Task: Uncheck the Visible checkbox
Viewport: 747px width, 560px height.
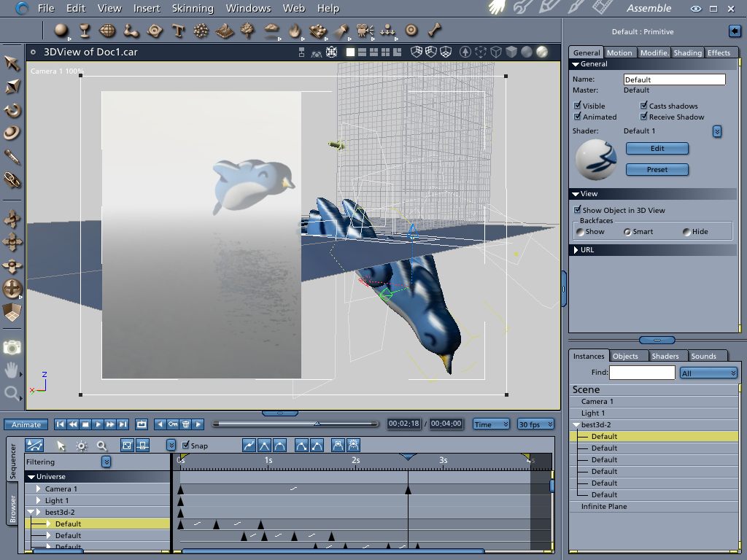Action: point(578,106)
